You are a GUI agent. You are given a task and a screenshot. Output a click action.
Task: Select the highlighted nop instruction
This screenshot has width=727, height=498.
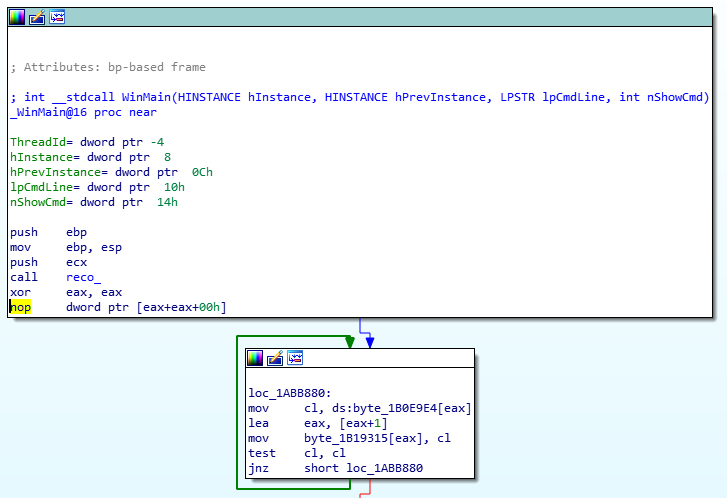118,307
